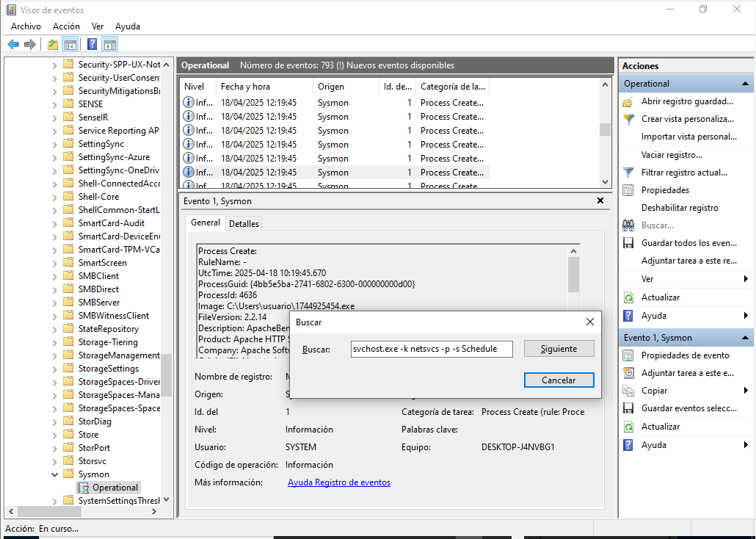Screen dimensions: 756x539
Task: Click Guardar eventos seleccionados disk icon
Action: click(628, 408)
